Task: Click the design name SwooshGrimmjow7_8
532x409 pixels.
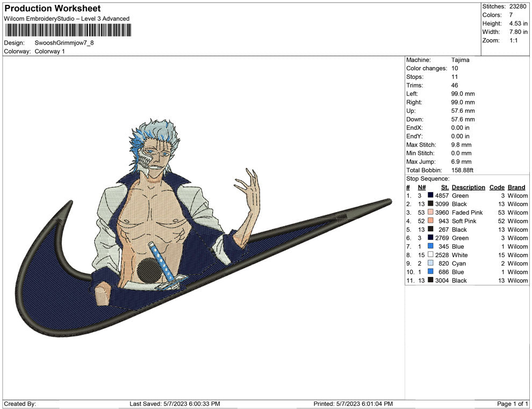Action: click(64, 43)
